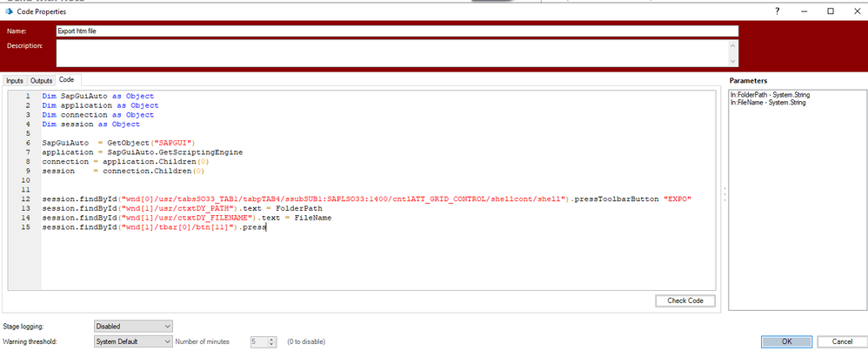This screenshot has height=351, width=868.
Task: Open the help question mark button
Action: click(778, 11)
